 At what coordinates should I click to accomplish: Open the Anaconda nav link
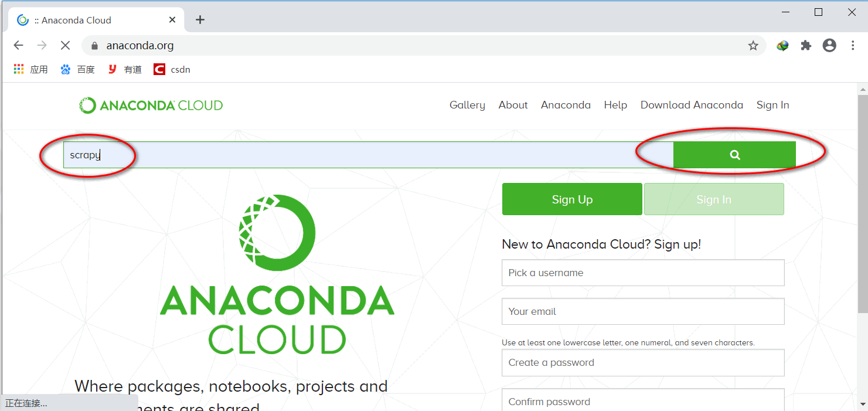click(x=566, y=105)
